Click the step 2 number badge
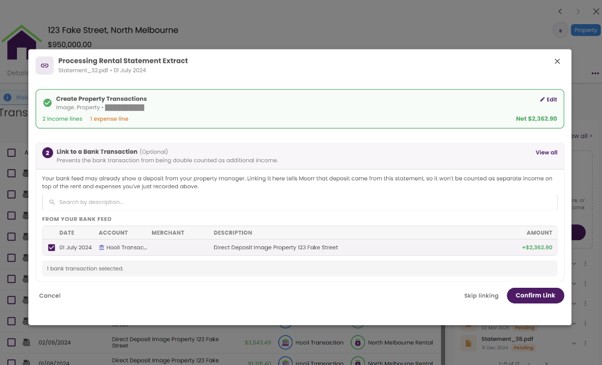This screenshot has width=602, height=365. coord(47,153)
